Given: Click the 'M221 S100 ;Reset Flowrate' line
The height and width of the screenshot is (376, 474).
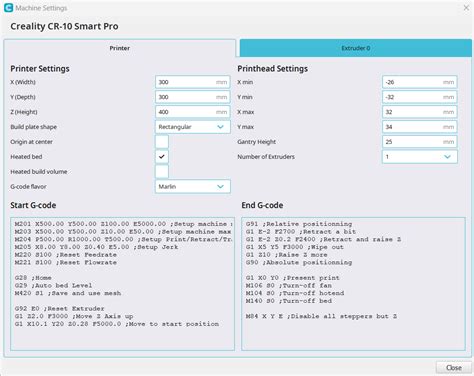Looking at the screenshot, I should [x=66, y=262].
